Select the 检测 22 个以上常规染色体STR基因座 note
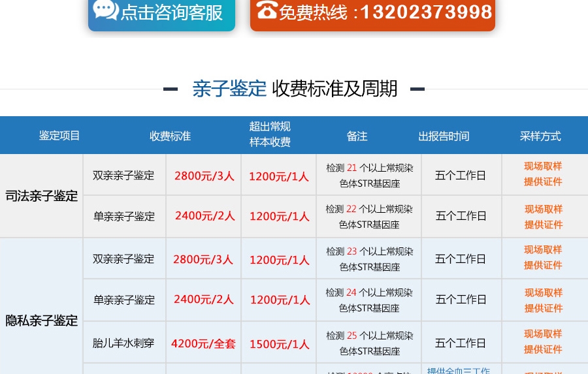 (x=369, y=217)
